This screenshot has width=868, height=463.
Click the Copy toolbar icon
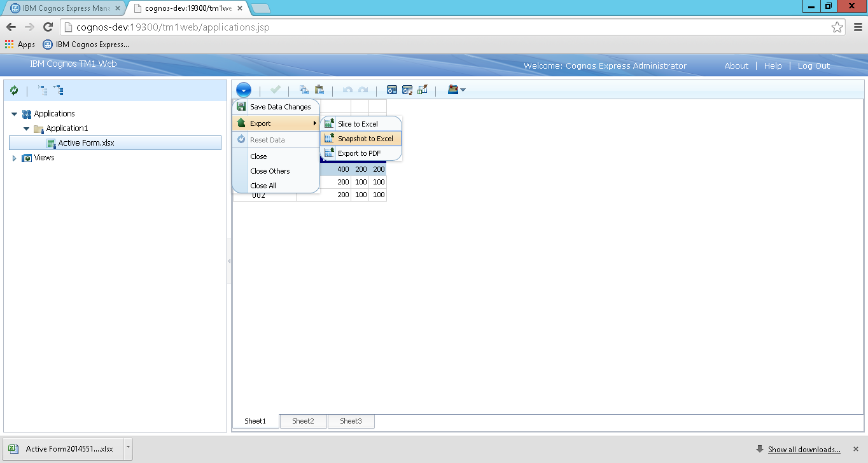(304, 90)
